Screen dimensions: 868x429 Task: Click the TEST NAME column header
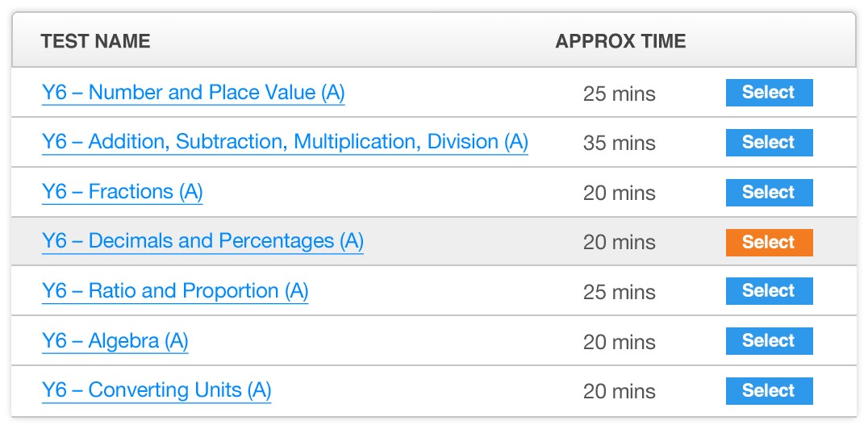tap(95, 41)
